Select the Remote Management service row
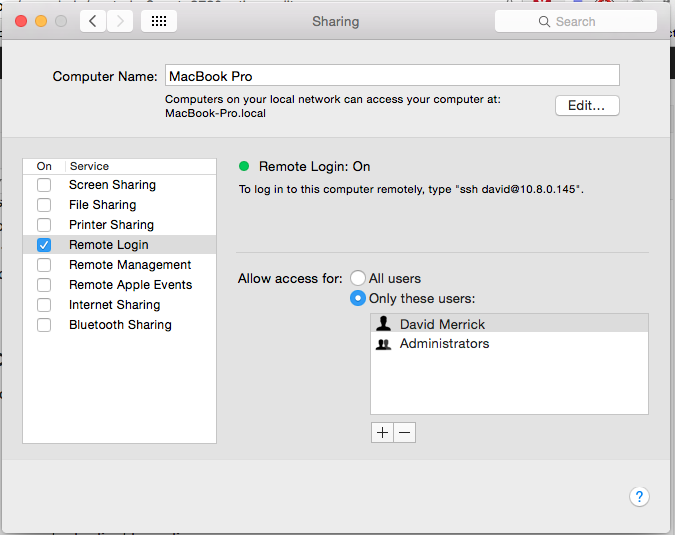Screen dimensions: 675x535 pos(119,265)
